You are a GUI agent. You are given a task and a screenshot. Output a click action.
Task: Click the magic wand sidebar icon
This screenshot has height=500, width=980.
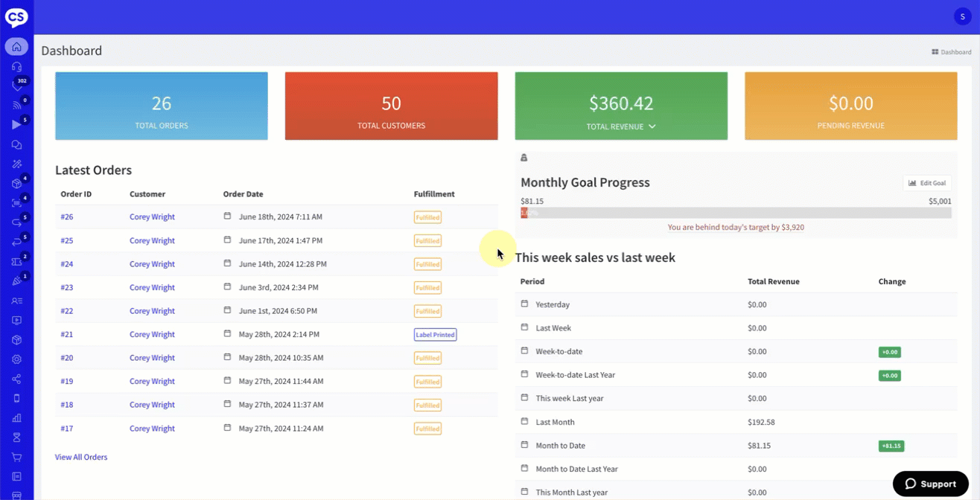click(16, 164)
